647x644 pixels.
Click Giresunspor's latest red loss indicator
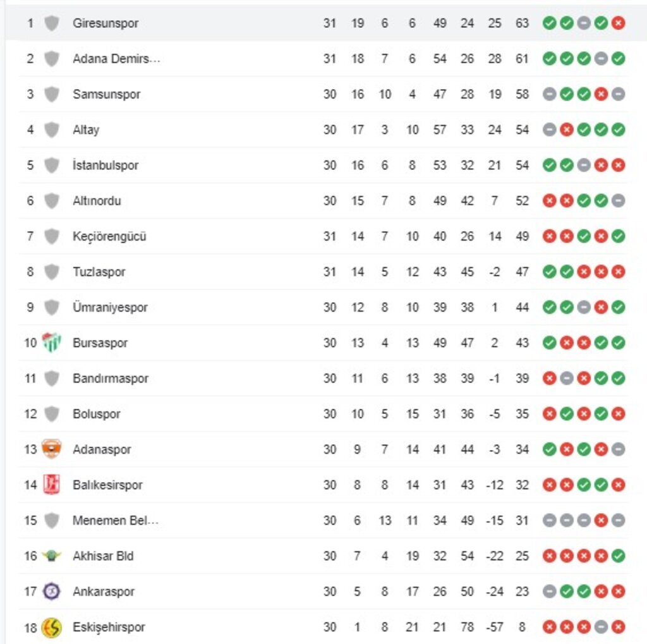(619, 23)
